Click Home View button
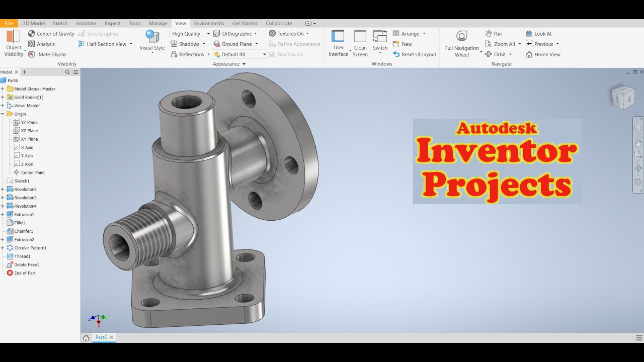Image resolution: width=644 pixels, height=362 pixels. pos(543,54)
